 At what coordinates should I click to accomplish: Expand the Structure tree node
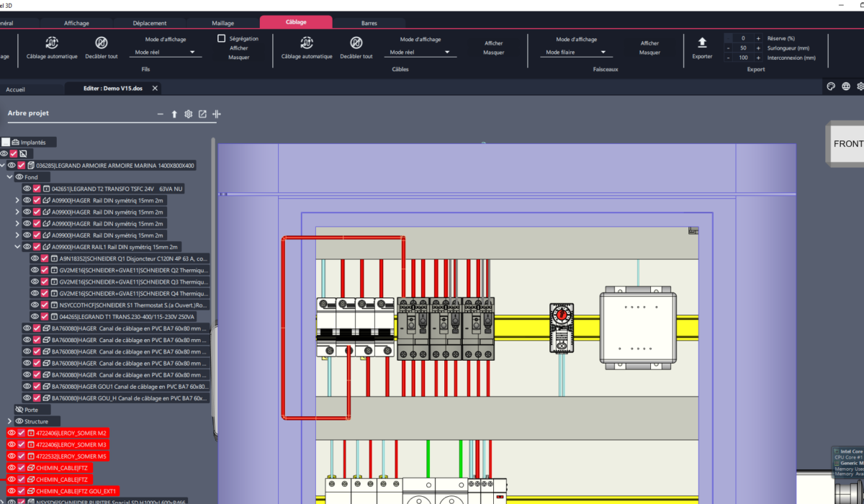point(10,421)
